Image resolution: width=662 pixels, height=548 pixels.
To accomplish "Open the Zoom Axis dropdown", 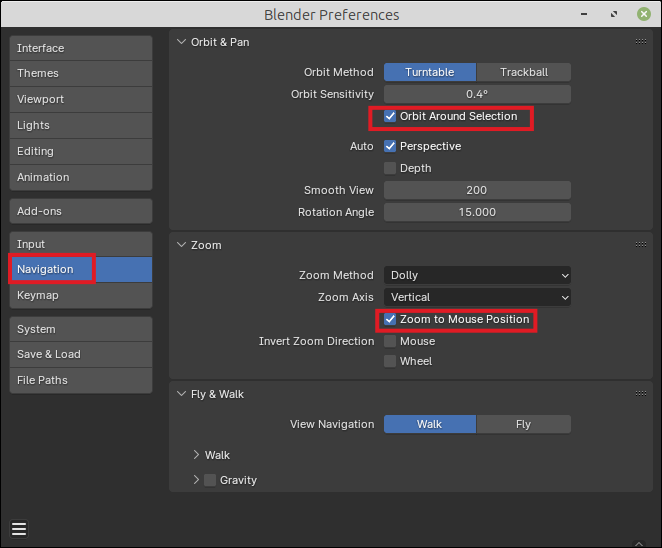I will point(477,297).
